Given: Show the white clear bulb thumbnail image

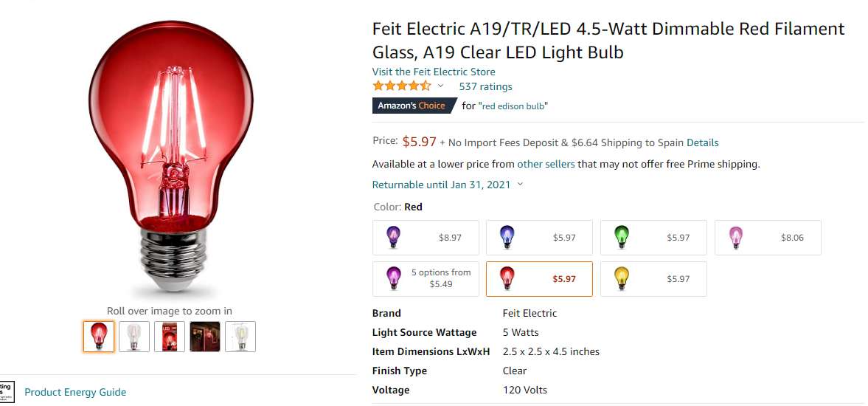Looking at the screenshot, I should point(134,337).
